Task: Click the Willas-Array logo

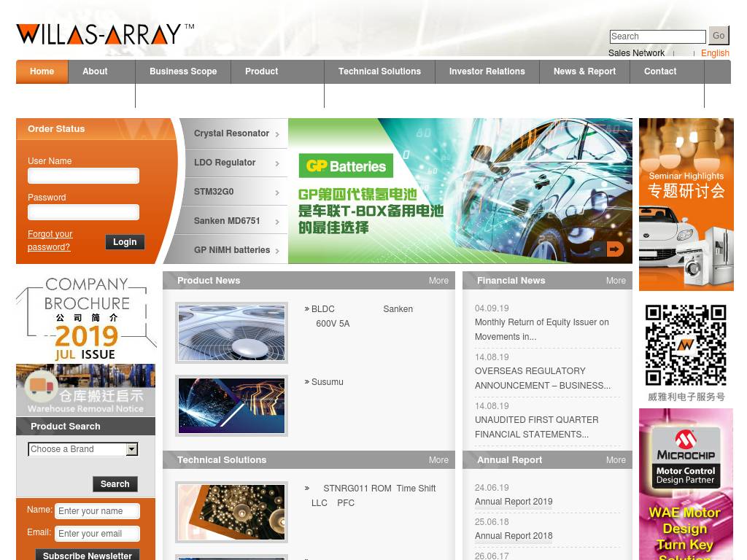Action: coord(105,34)
